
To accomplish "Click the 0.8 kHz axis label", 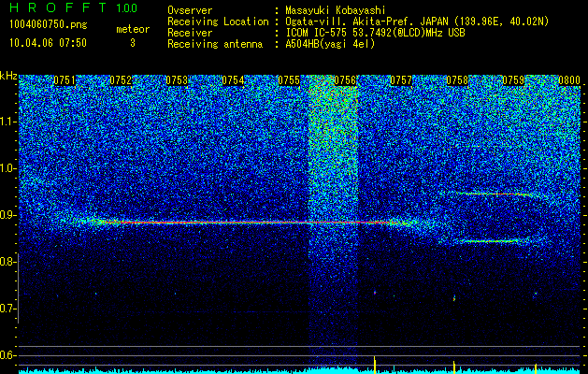I will pos(7,262).
